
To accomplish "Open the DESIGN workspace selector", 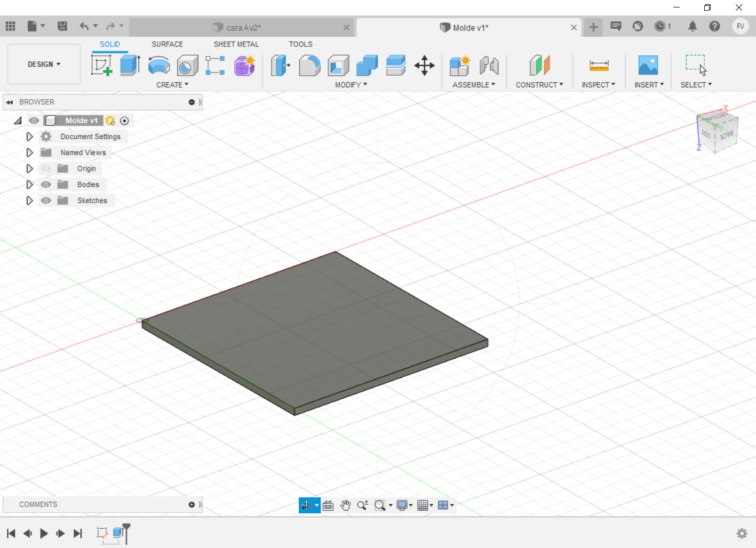I will tap(44, 64).
